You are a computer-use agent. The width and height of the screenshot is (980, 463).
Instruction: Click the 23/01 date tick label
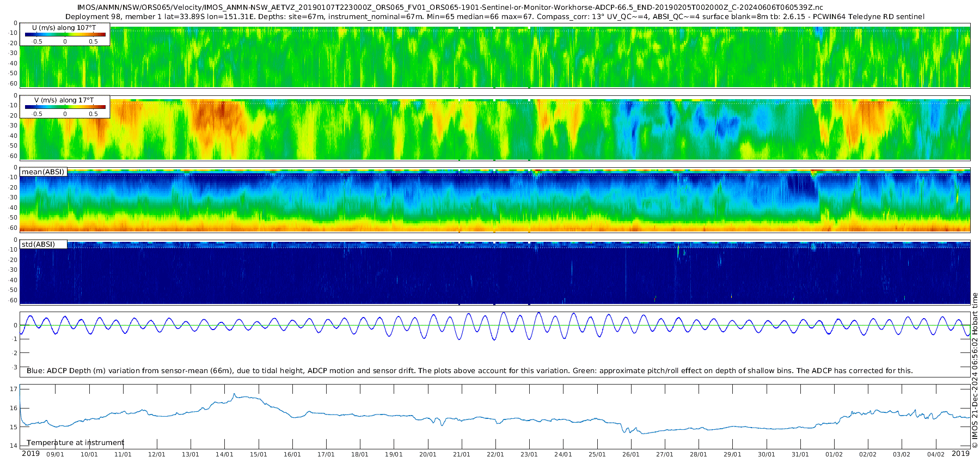[529, 454]
